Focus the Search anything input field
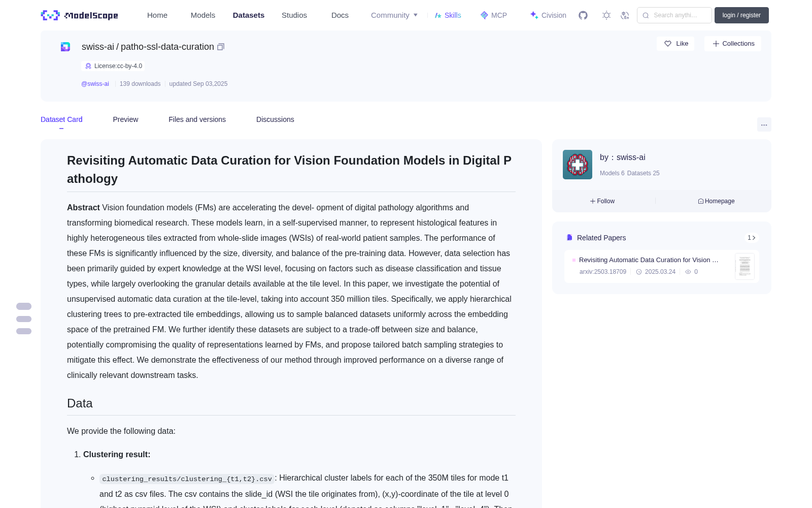 674,15
